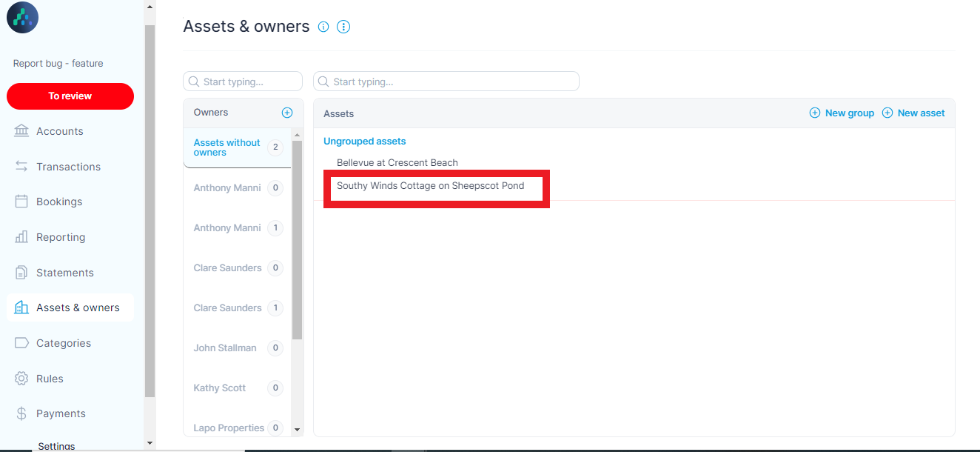Click New group button

pos(842,113)
